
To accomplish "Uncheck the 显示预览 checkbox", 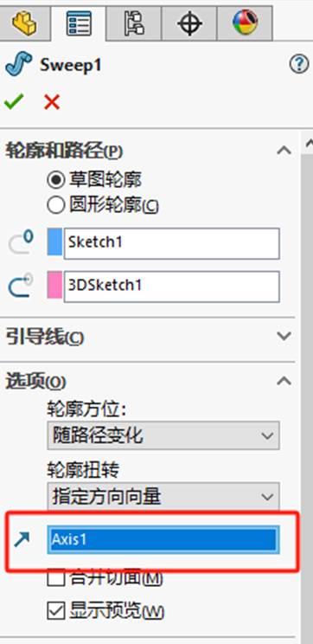I will click(x=56, y=611).
